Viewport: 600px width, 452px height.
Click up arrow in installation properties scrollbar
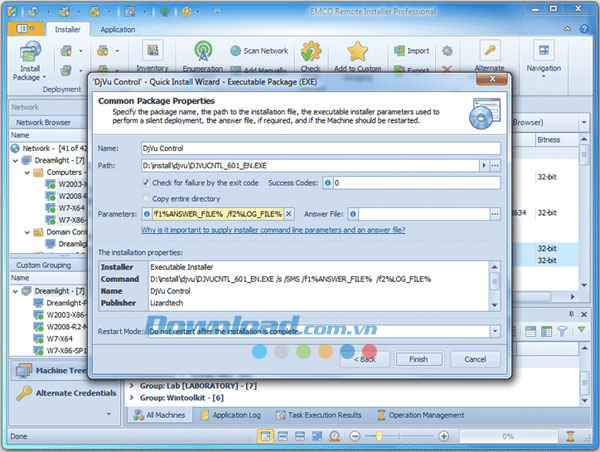[494, 267]
